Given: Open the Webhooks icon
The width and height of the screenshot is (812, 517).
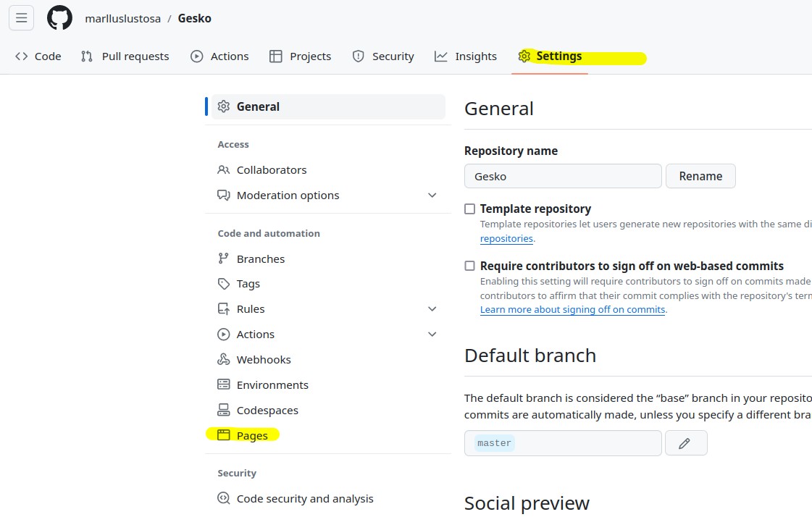Looking at the screenshot, I should click(x=222, y=359).
